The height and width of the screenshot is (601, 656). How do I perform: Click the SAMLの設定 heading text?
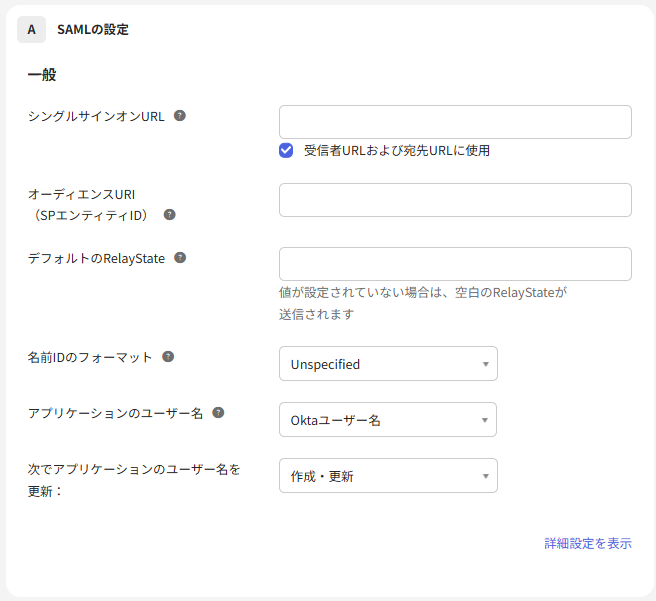pyautogui.click(x=93, y=30)
